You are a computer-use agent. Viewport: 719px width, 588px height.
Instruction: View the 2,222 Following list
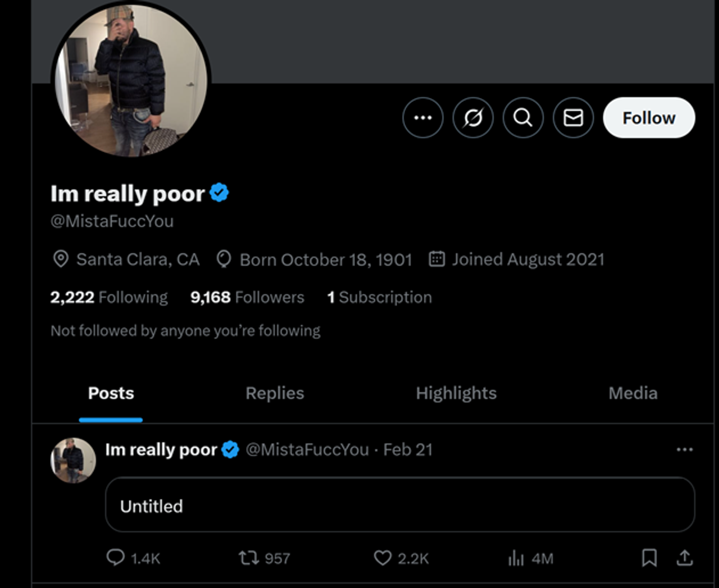pyautogui.click(x=109, y=297)
